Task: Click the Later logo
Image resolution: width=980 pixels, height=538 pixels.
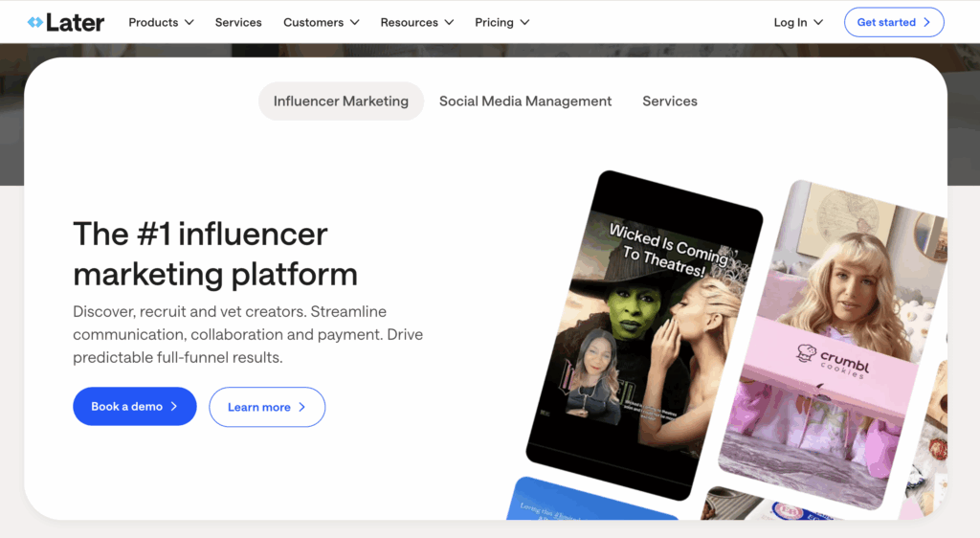Action: click(x=66, y=22)
